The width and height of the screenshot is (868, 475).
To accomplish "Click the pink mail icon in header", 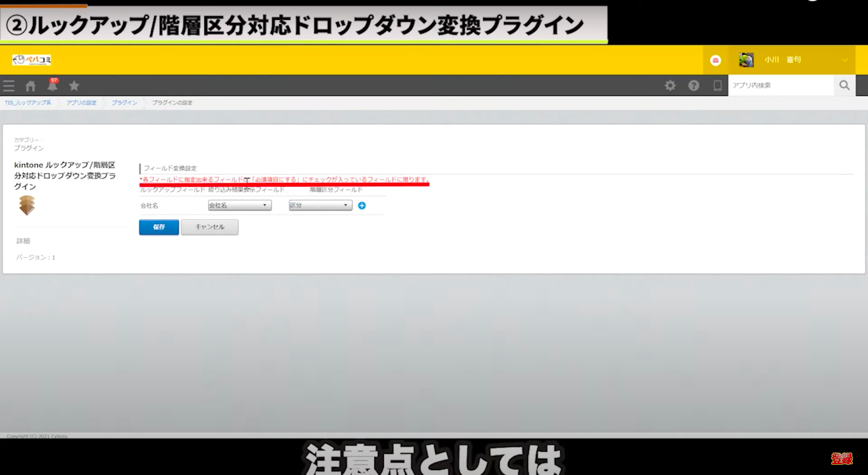I will pos(715,60).
